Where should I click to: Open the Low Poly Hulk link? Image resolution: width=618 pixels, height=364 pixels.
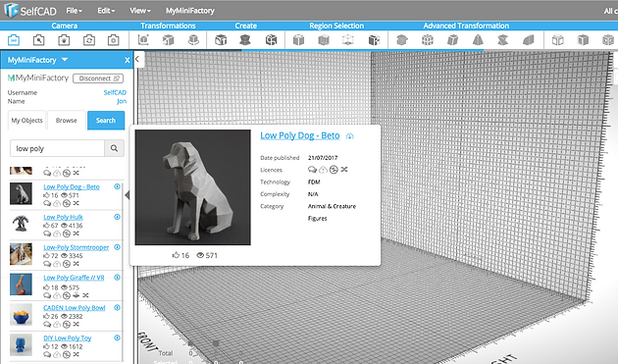point(63,217)
